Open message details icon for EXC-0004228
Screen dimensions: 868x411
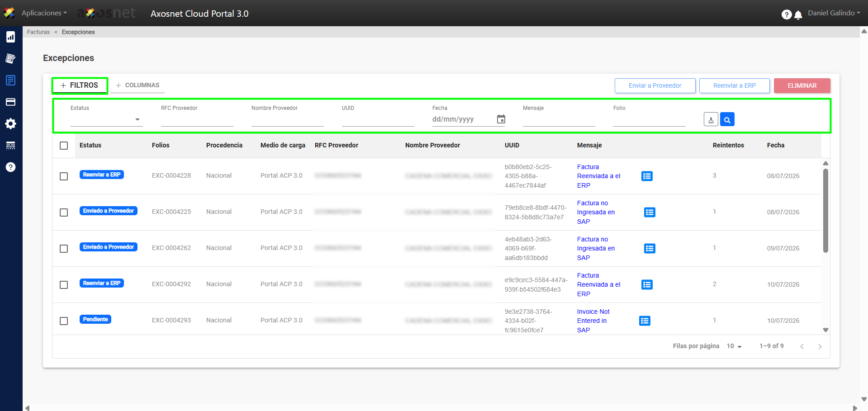[x=647, y=176]
